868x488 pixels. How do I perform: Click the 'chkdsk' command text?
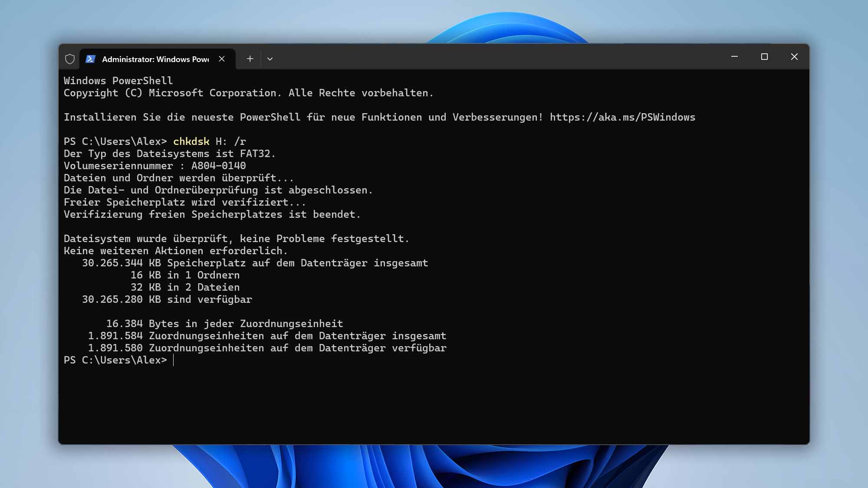[x=191, y=141]
